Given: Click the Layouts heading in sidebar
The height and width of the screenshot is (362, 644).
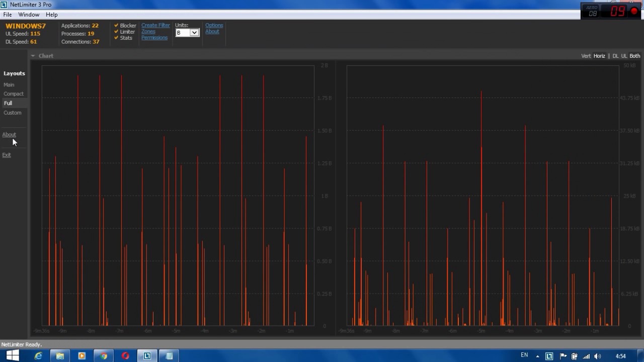Looking at the screenshot, I should [x=14, y=73].
